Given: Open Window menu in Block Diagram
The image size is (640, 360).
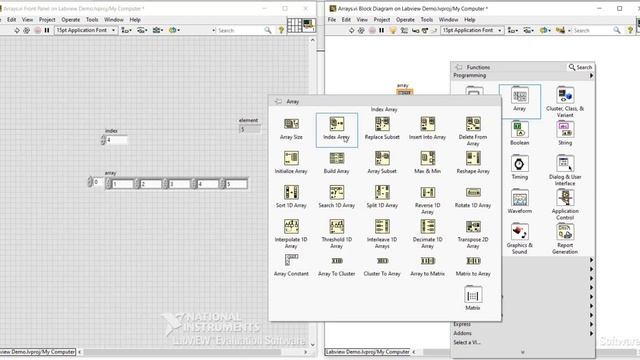Looking at the screenshot, I should click(448, 20).
